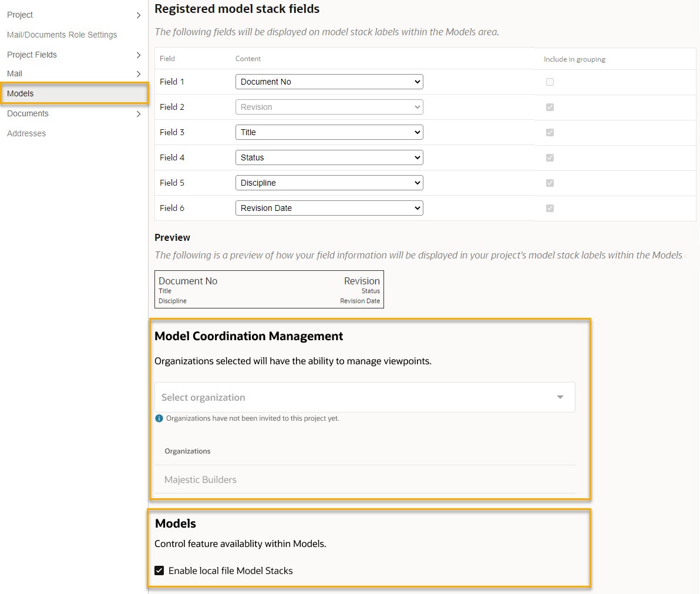Image resolution: width=700 pixels, height=594 pixels.
Task: Expand the Project menu chevron
Action: point(139,15)
